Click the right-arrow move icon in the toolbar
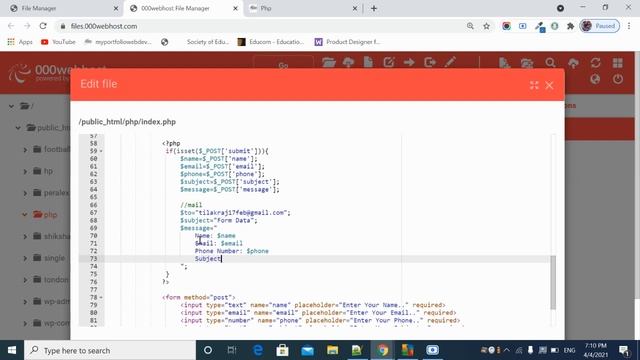The image size is (640, 360). (x=409, y=62)
